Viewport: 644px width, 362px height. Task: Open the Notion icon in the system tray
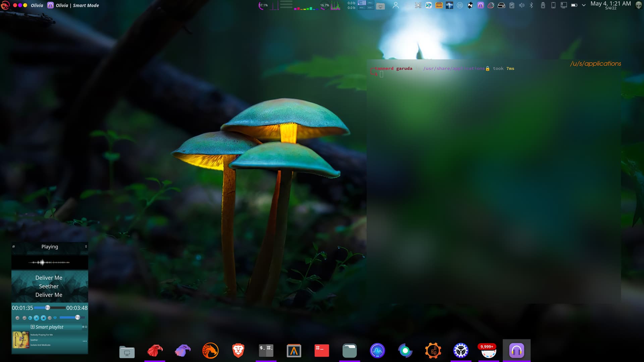coord(470,5)
